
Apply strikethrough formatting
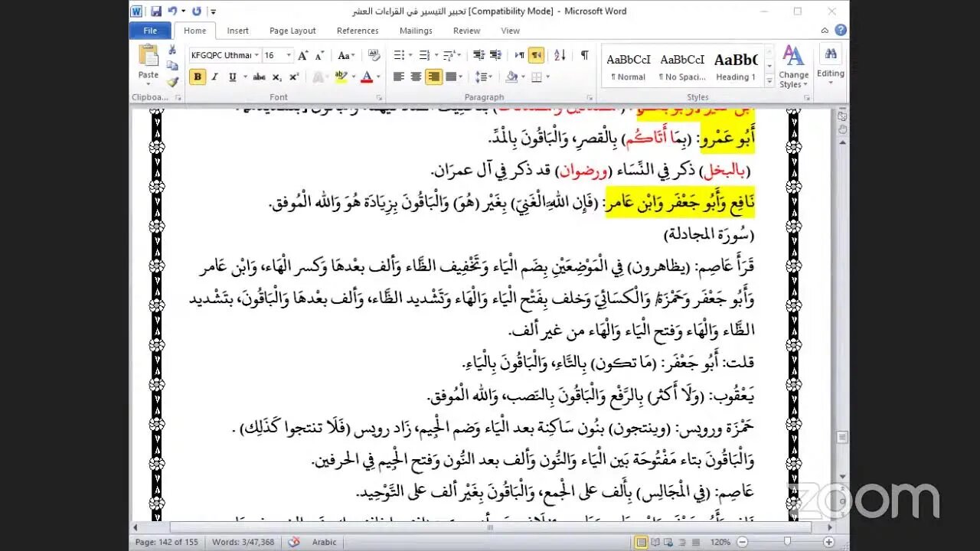click(259, 77)
